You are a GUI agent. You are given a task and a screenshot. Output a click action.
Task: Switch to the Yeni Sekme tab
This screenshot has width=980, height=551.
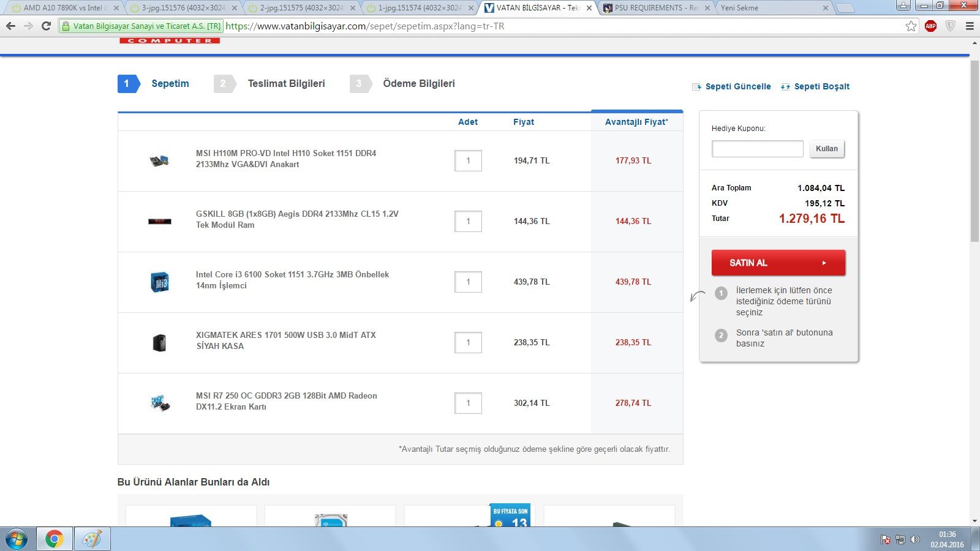[774, 8]
